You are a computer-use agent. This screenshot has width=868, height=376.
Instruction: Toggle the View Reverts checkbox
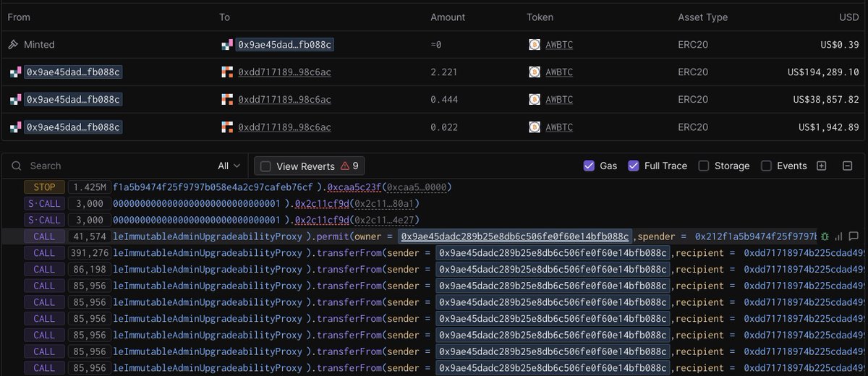[x=265, y=166]
